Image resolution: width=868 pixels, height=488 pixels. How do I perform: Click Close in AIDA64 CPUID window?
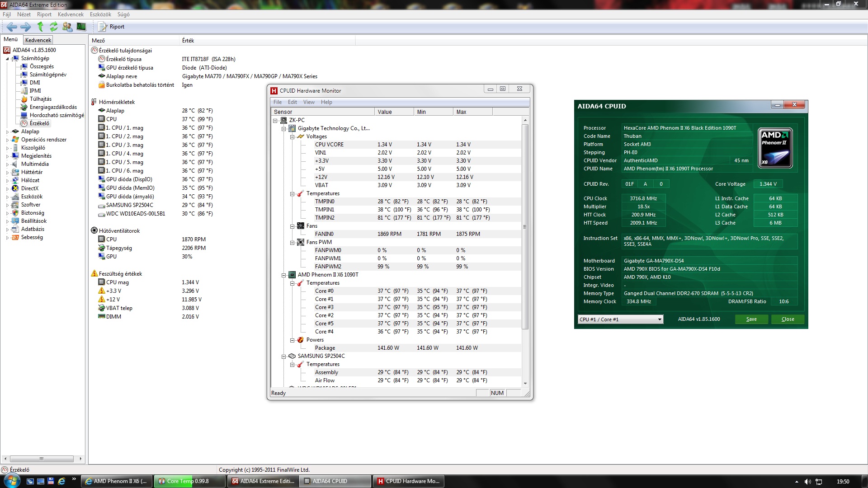pyautogui.click(x=788, y=319)
